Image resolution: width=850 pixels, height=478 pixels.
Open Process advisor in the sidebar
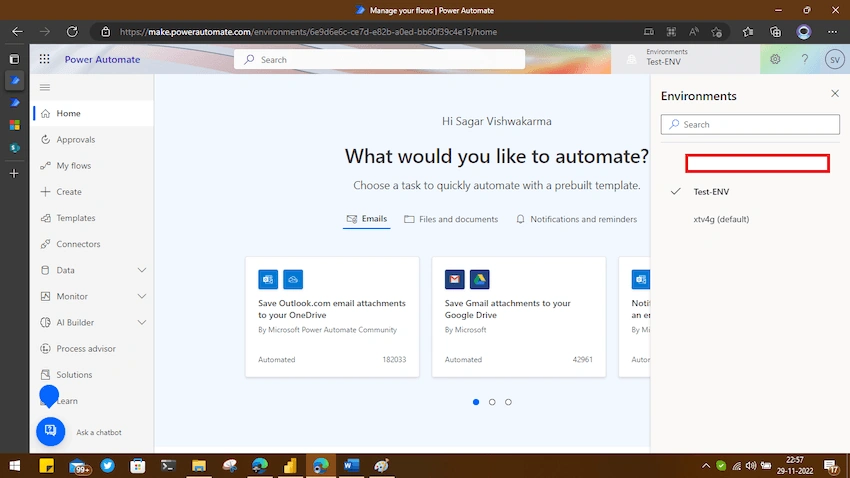(93, 348)
